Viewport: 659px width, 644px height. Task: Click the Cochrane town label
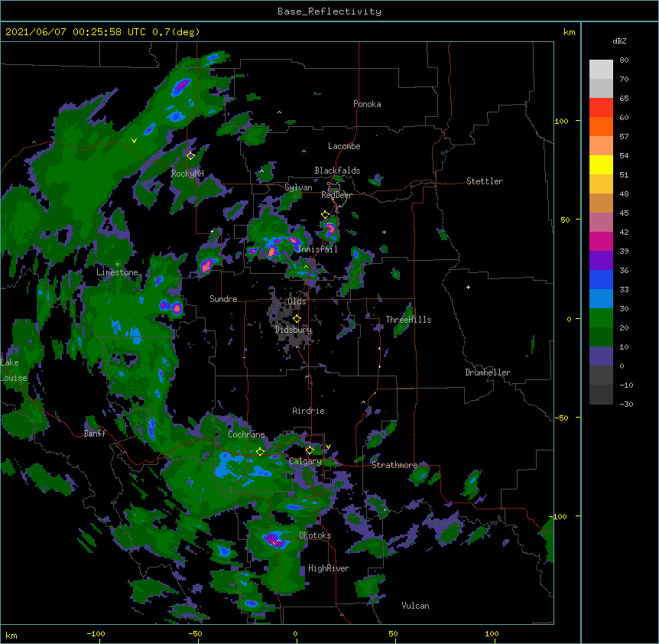click(246, 434)
